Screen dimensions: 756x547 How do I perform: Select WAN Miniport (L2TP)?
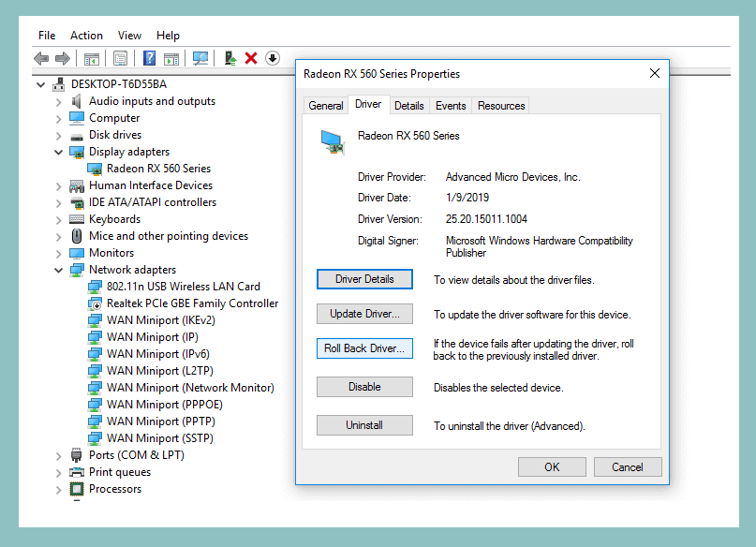tap(160, 371)
